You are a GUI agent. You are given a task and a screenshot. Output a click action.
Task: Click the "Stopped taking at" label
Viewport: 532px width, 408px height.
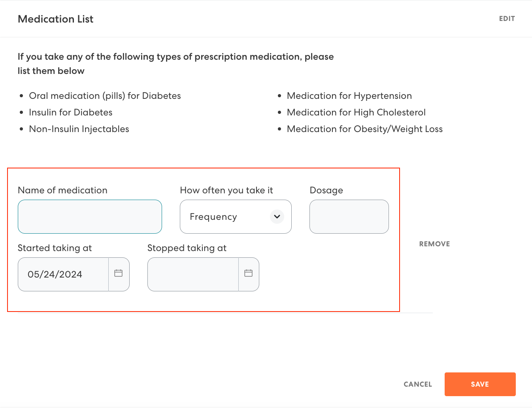187,248
